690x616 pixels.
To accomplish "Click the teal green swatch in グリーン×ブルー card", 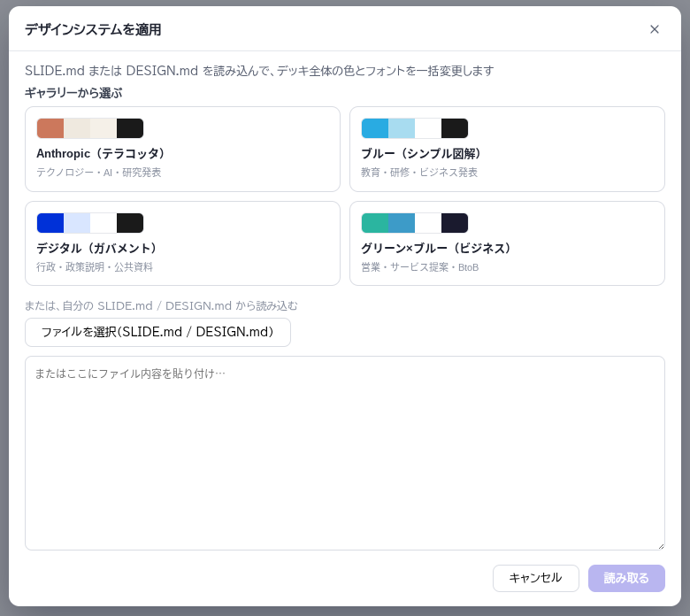I will pyautogui.click(x=375, y=223).
